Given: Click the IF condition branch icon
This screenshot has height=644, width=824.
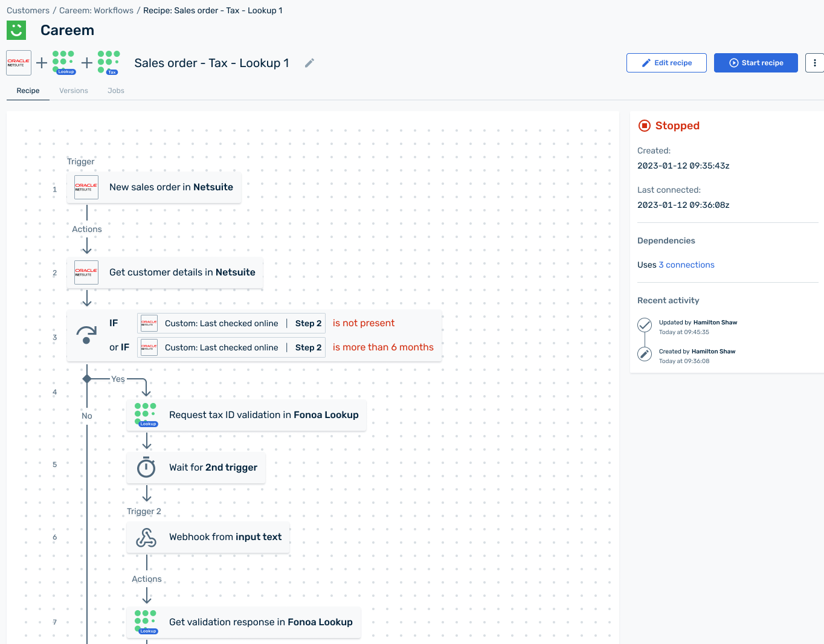Looking at the screenshot, I should coord(86,334).
